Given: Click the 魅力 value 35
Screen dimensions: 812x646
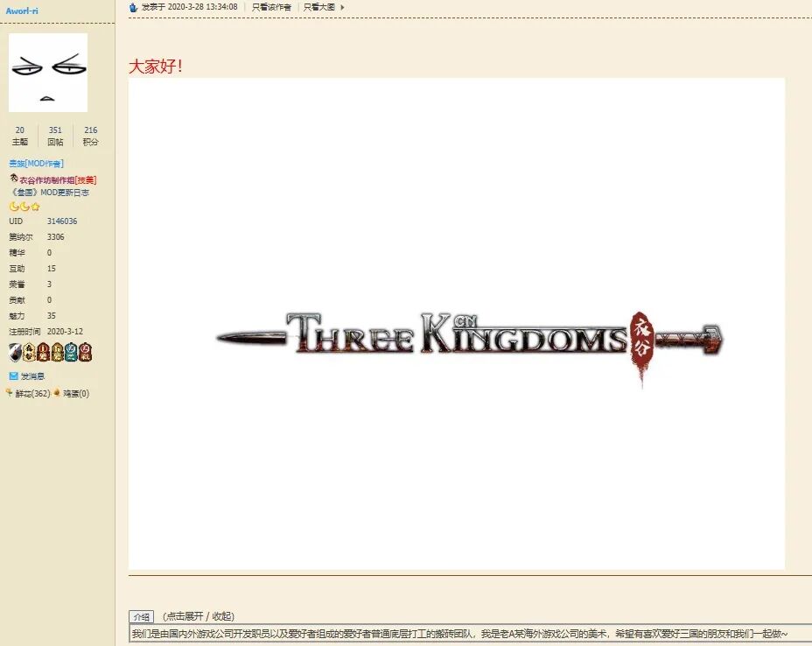Looking at the screenshot, I should pos(52,316).
